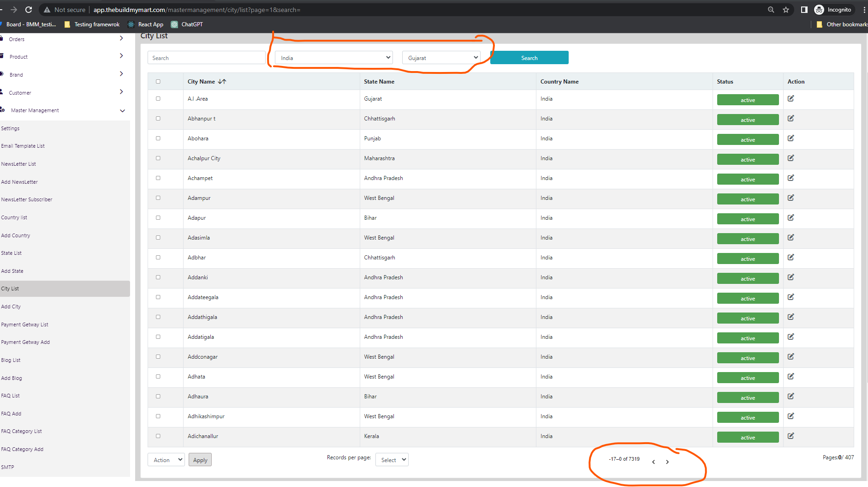This screenshot has width=868, height=487.
Task: Open FAQ Category List in sidebar
Action: pyautogui.click(x=21, y=431)
